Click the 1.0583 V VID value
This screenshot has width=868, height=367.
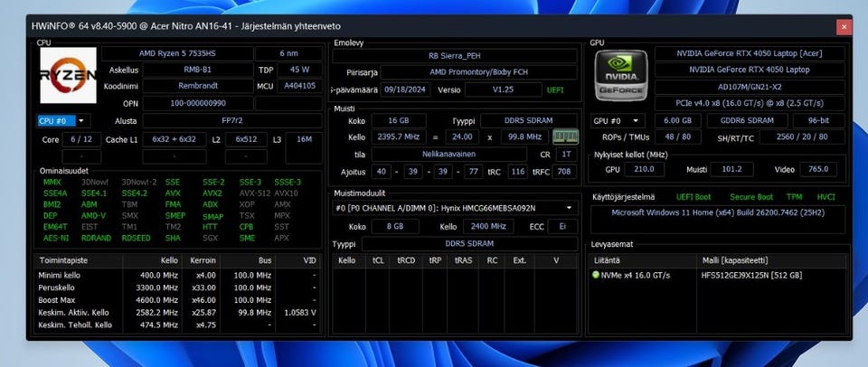[300, 312]
